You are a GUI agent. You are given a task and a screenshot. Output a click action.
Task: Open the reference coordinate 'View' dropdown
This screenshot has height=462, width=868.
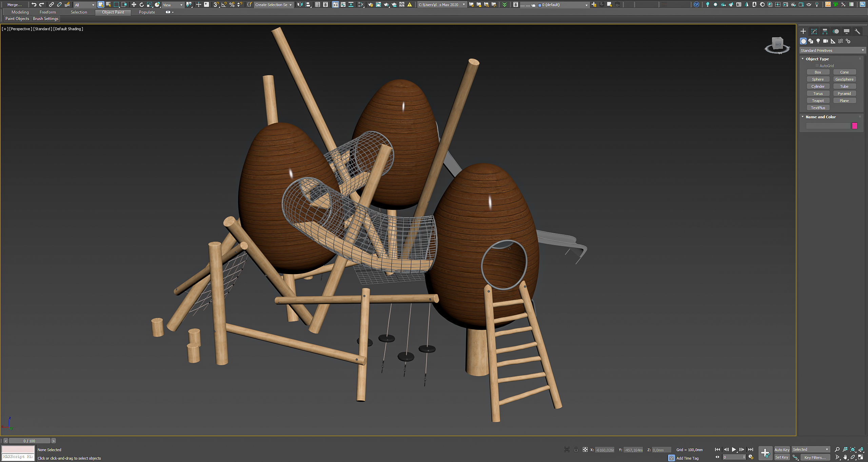[173, 5]
